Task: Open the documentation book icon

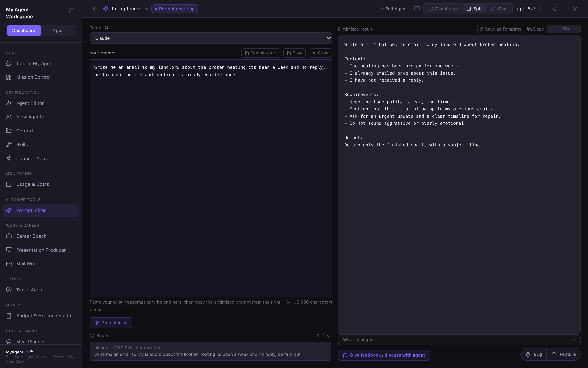Action: point(417,9)
